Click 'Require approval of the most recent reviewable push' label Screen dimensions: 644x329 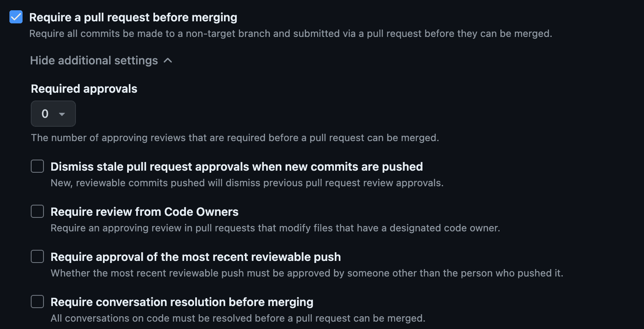(195, 257)
